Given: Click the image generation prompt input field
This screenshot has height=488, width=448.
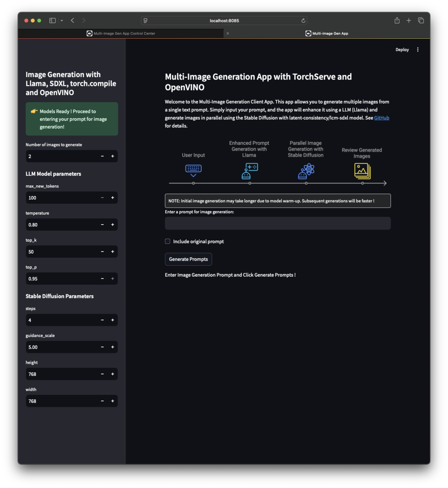Looking at the screenshot, I should pyautogui.click(x=278, y=223).
